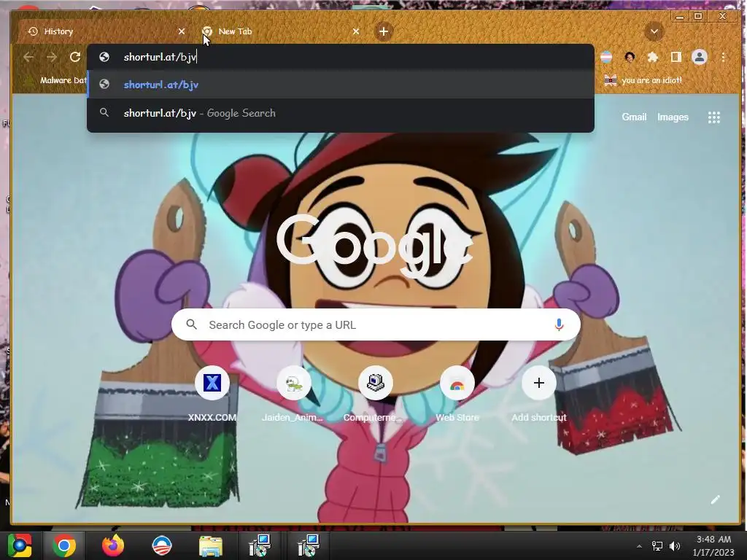Screen dimensions: 747x560
Task: Open the Chrome profile avatar
Action: tap(700, 57)
